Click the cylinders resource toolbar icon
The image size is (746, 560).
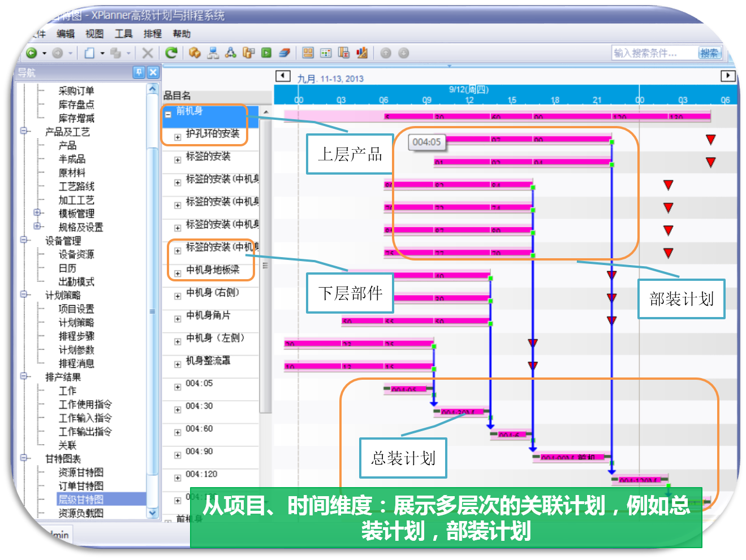(248, 53)
